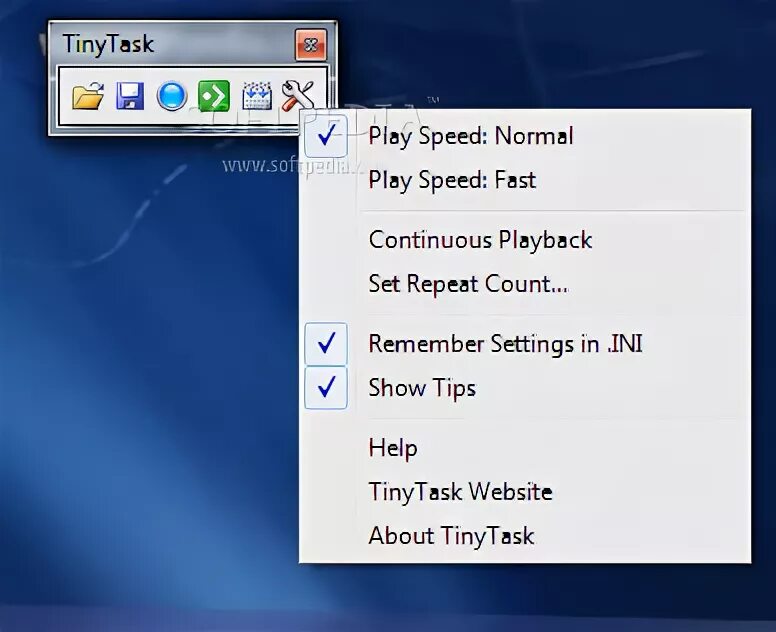Select Play Speed: Normal

525,136
